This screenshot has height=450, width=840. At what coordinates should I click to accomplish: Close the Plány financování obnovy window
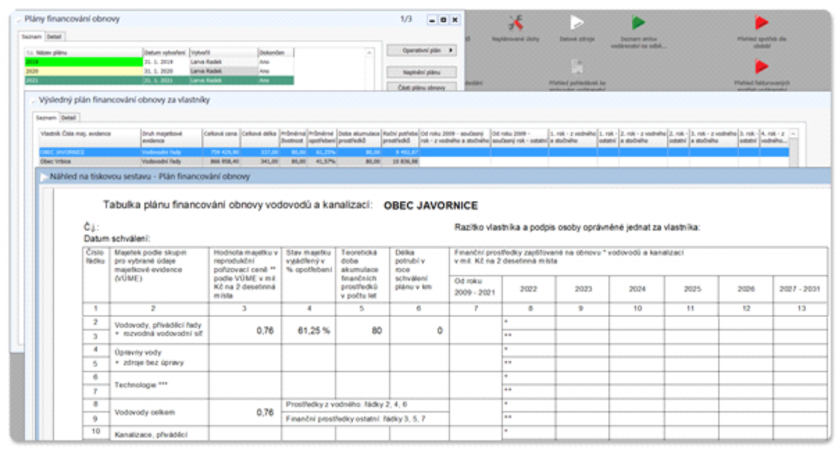coord(455,20)
